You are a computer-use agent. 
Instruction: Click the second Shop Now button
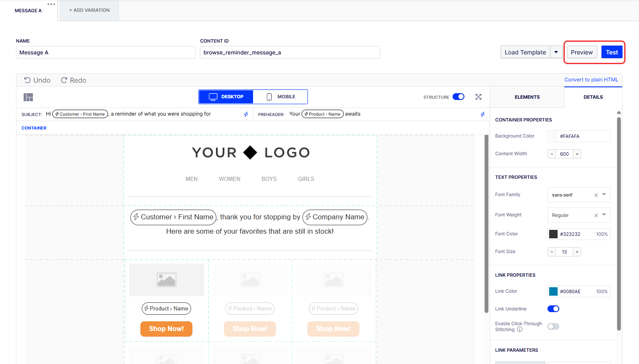click(250, 329)
